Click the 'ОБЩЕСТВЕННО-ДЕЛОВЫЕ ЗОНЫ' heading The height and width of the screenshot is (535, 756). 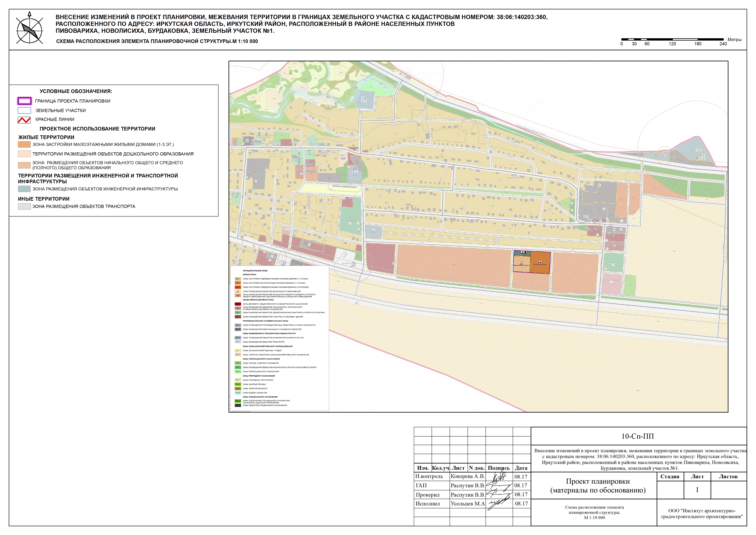pyautogui.click(x=258, y=300)
